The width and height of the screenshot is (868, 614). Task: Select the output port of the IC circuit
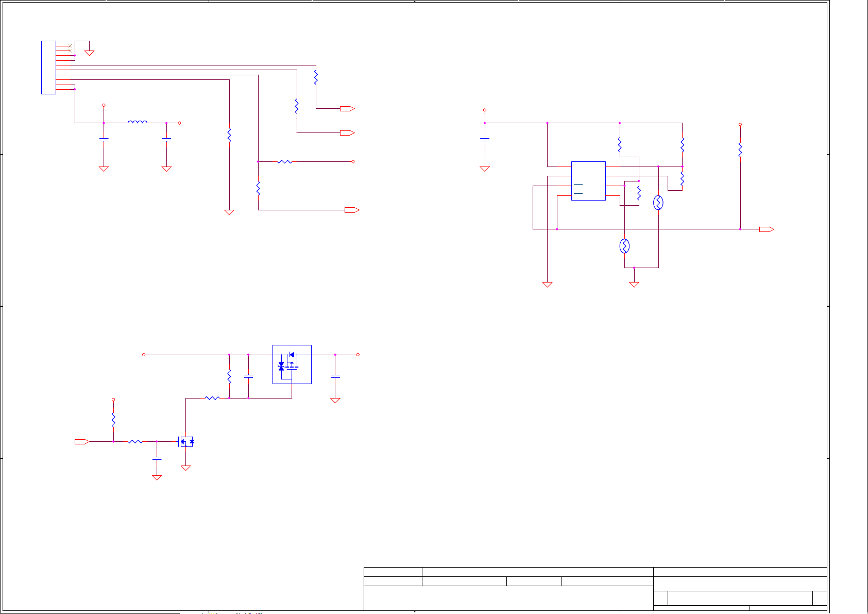(767, 229)
